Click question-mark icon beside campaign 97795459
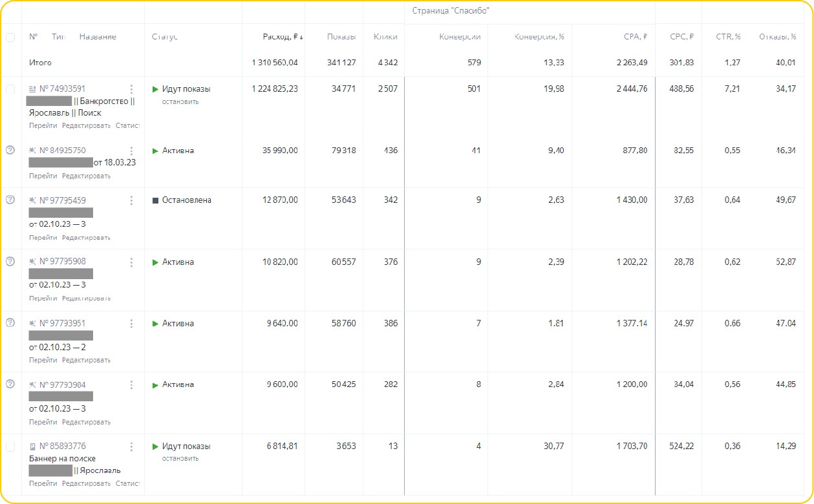Image resolution: width=814 pixels, height=504 pixels. pyautogui.click(x=10, y=200)
